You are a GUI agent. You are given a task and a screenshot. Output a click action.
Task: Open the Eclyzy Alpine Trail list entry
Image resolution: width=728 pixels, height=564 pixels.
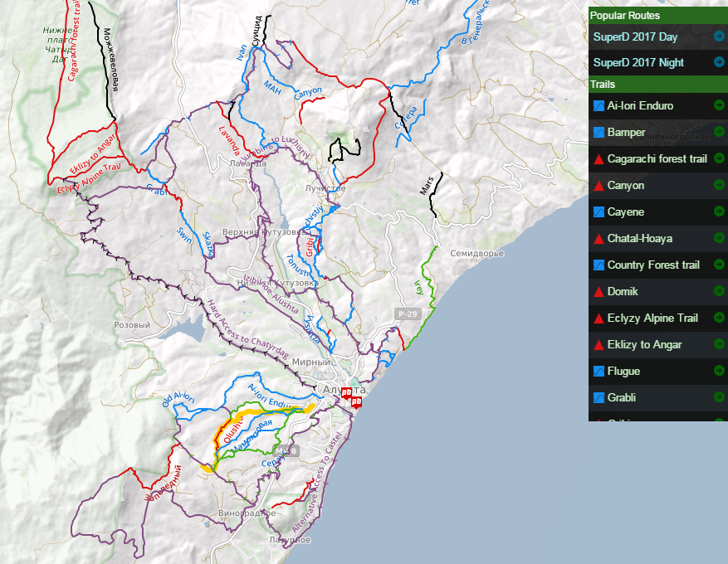(652, 318)
